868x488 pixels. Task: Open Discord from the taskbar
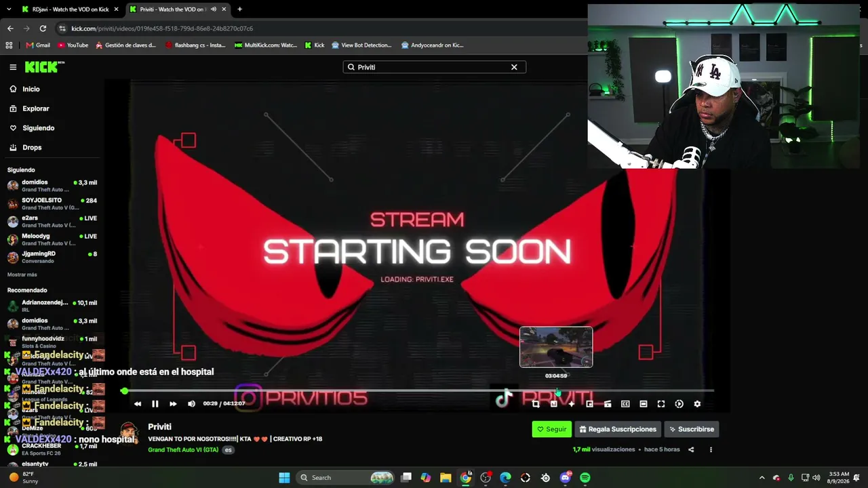[x=566, y=478]
